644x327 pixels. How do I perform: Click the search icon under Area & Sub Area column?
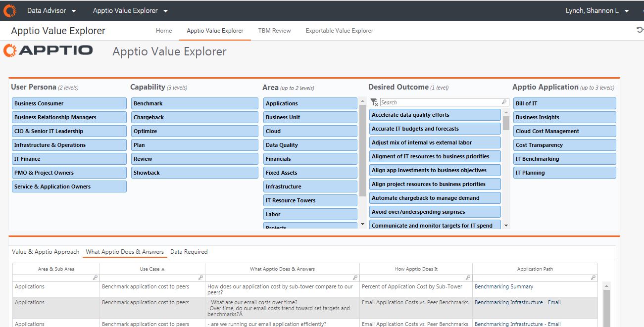coord(95,278)
